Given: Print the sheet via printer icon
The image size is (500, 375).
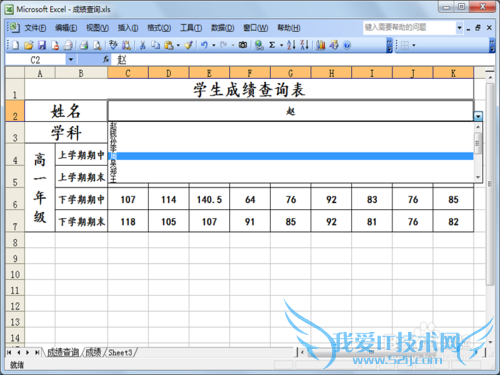Looking at the screenshot, I should [84, 45].
